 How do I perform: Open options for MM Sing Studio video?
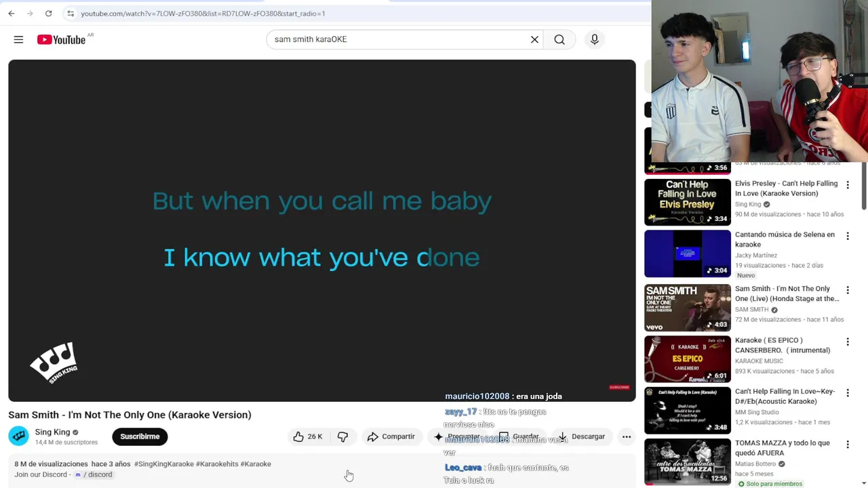[x=847, y=392]
